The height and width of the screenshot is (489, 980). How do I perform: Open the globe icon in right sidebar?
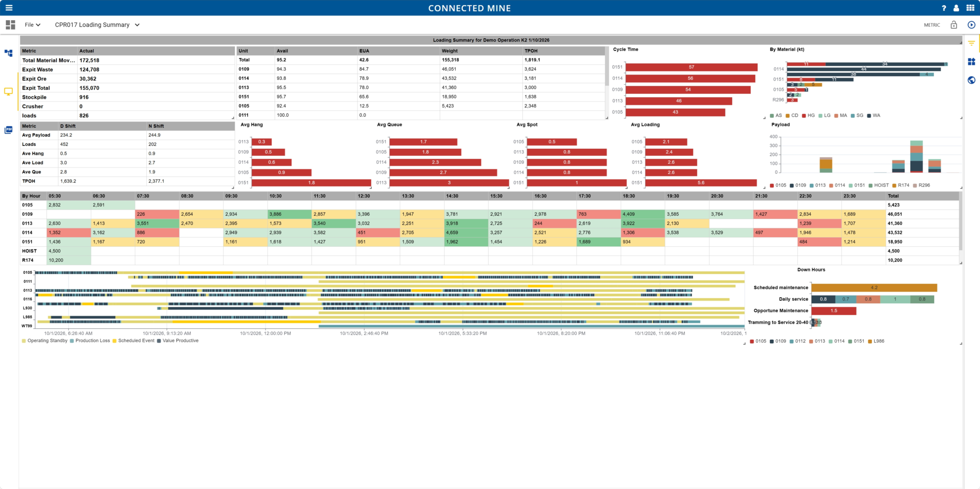point(971,80)
